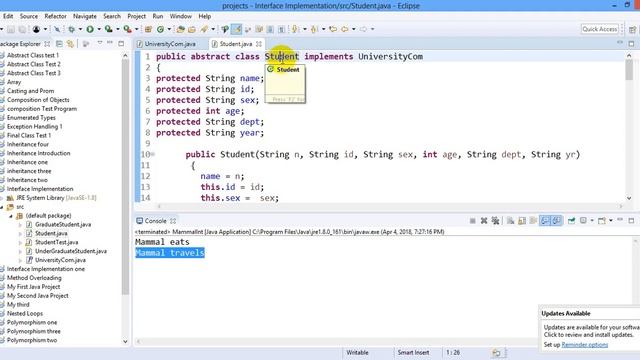The image size is (640, 360).
Task: Open the dropdown next to New Class icon
Action: pyautogui.click(x=169, y=29)
